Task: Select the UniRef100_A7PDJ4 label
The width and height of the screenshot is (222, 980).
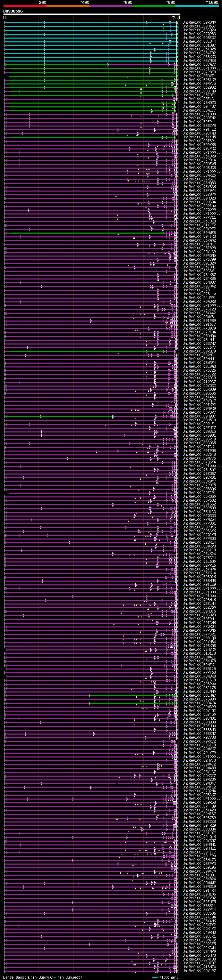Action: tap(199, 160)
